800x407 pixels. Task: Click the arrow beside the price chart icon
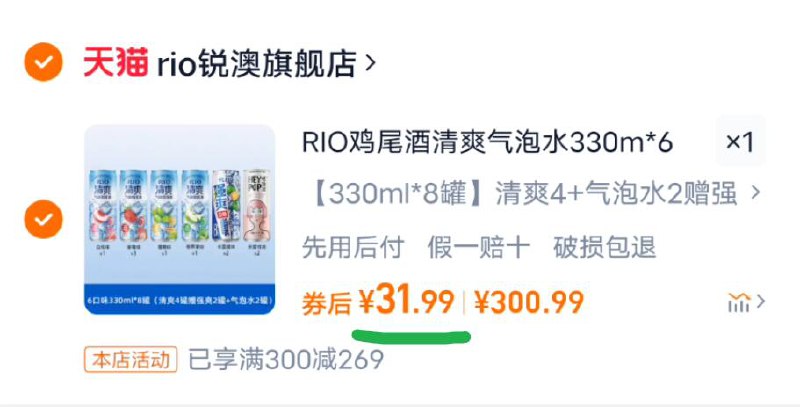[x=761, y=302]
